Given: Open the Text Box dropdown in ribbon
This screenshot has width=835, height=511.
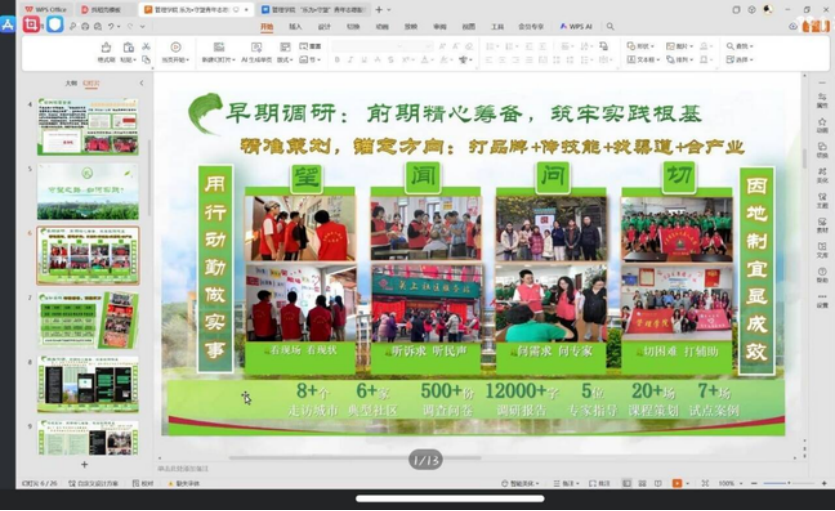Looking at the screenshot, I should click(x=643, y=60).
